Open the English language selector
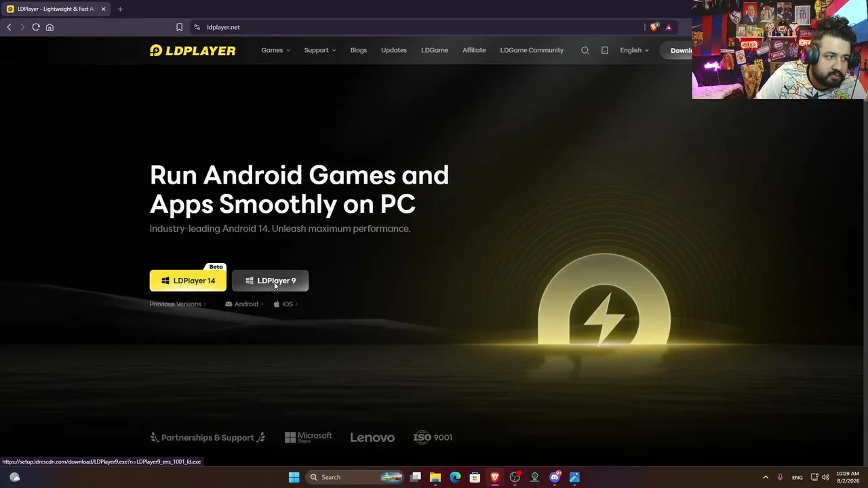 [634, 50]
